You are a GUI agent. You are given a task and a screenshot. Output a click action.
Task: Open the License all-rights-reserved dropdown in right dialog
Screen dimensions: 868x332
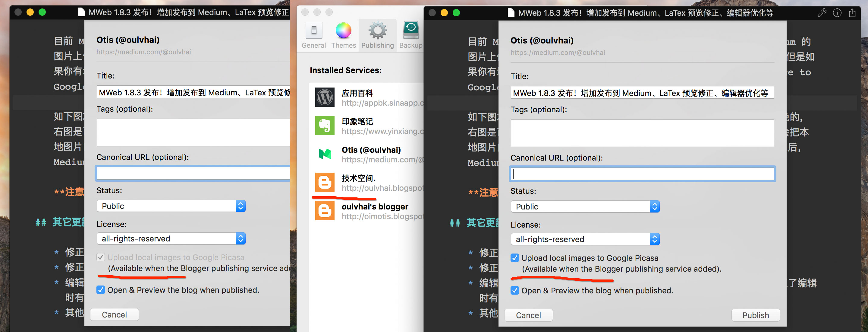coord(585,239)
